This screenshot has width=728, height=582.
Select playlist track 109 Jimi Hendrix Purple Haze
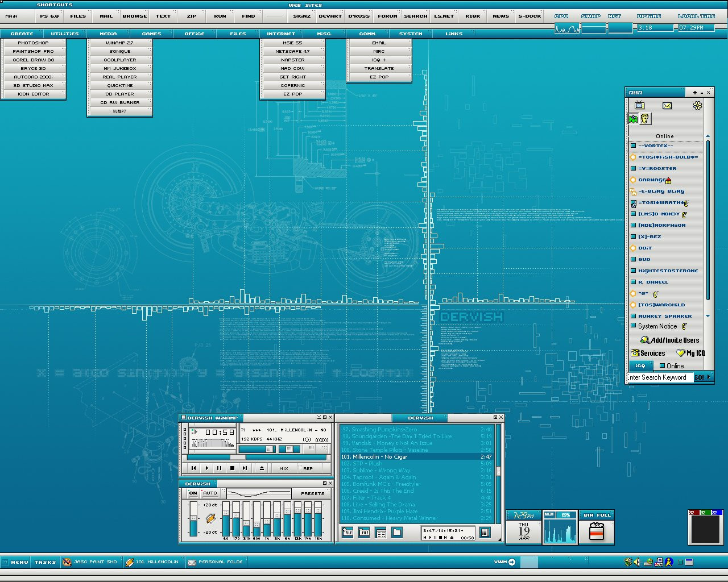[x=416, y=512]
